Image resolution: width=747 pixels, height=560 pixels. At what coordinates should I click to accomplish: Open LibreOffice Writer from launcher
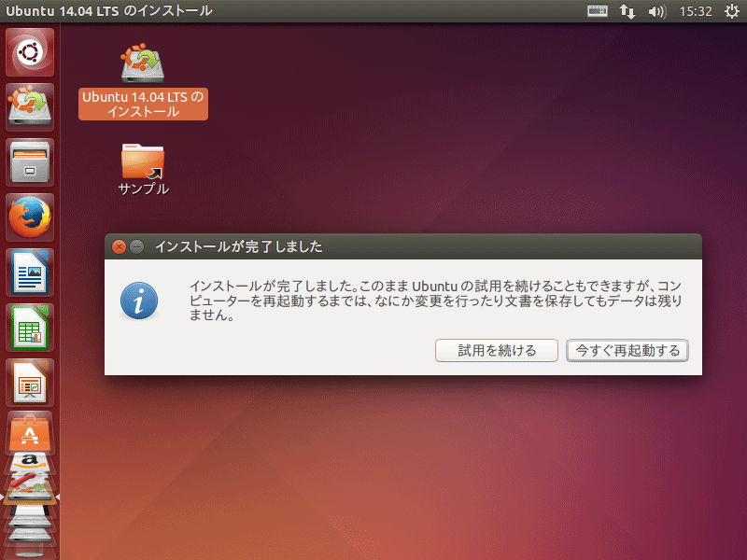[x=30, y=273]
